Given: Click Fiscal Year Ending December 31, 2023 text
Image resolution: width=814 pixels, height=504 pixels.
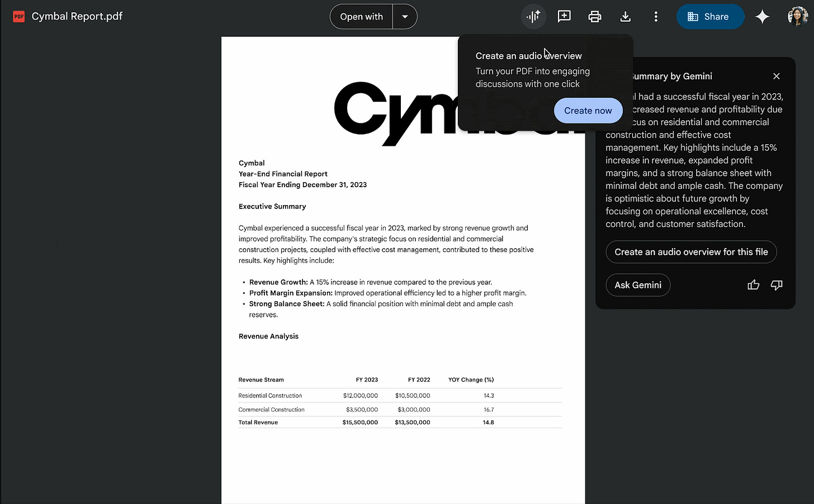Looking at the screenshot, I should coord(302,184).
